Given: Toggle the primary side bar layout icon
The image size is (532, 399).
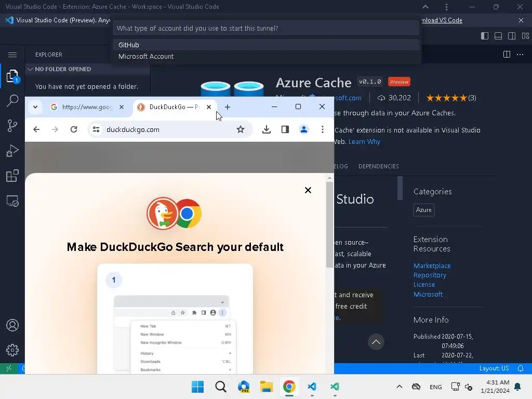Looking at the screenshot, I should click(485, 36).
